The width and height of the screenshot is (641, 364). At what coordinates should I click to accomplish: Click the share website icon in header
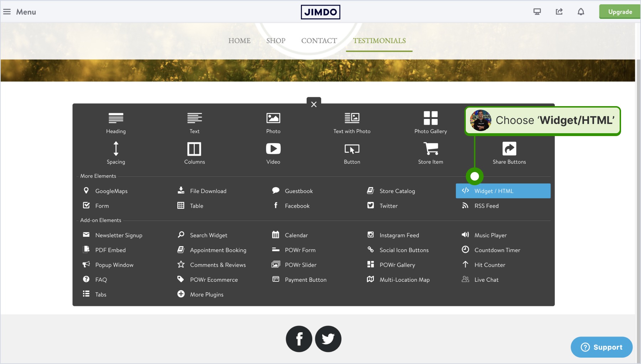[x=559, y=12]
